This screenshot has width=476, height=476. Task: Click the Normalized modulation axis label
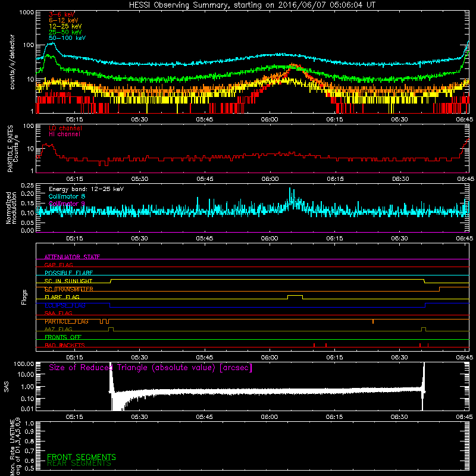(11, 208)
